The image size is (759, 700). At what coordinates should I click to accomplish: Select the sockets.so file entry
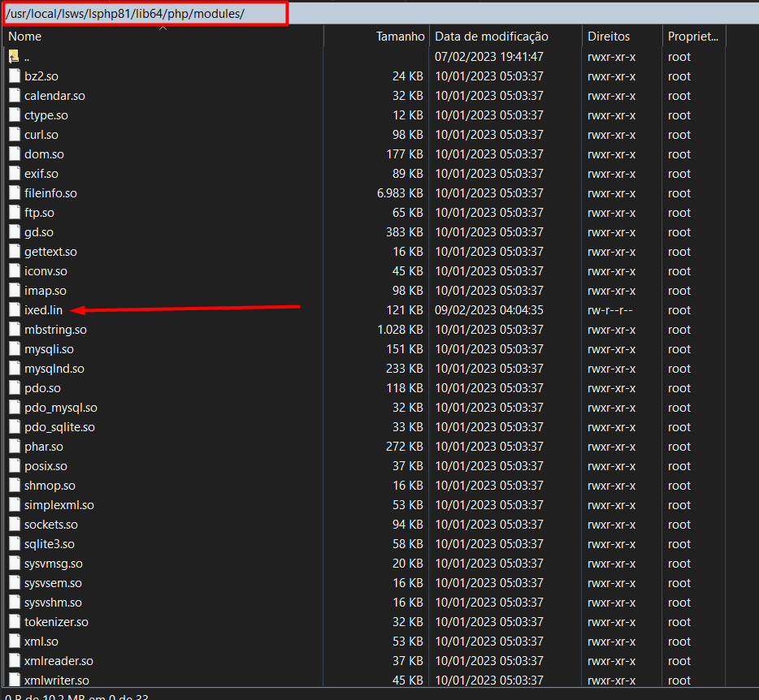point(50,525)
